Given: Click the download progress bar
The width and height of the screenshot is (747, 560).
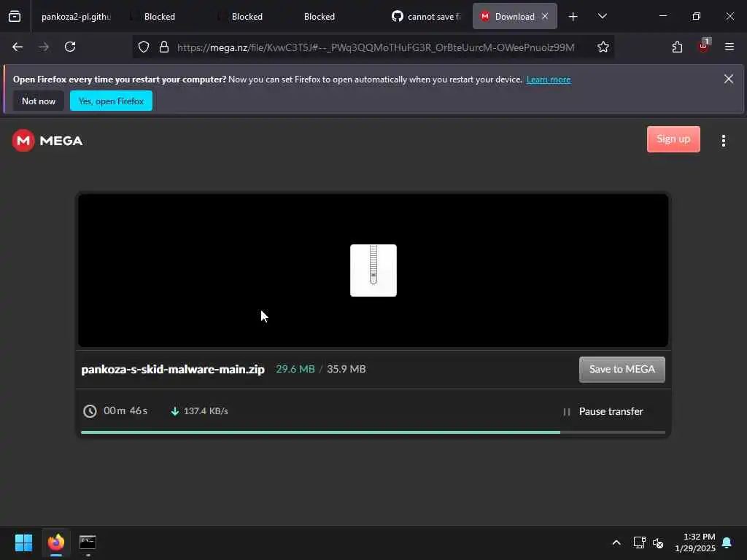Looking at the screenshot, I should point(373,432).
